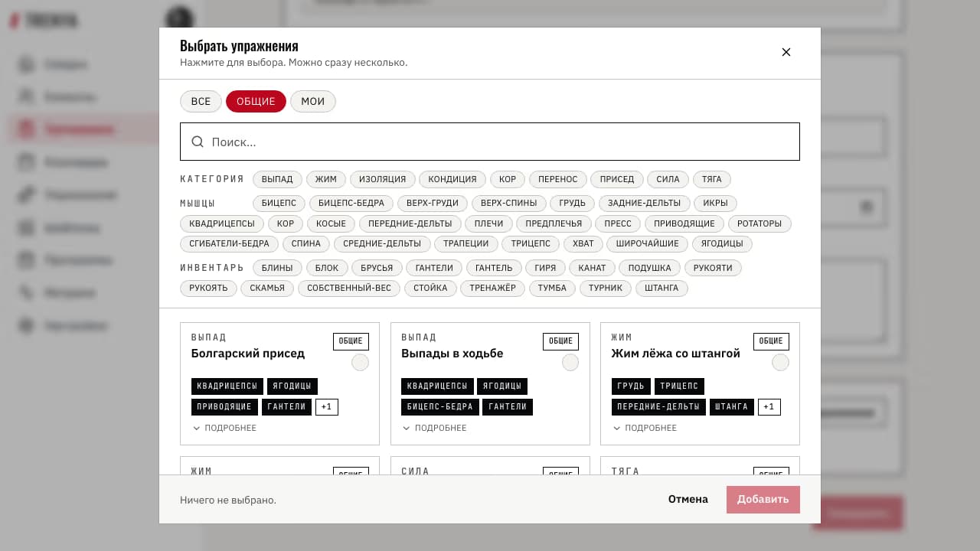The image size is (980, 551).
Task: Filter by the ШИРОЧАЙШИЕ chip
Action: [648, 243]
